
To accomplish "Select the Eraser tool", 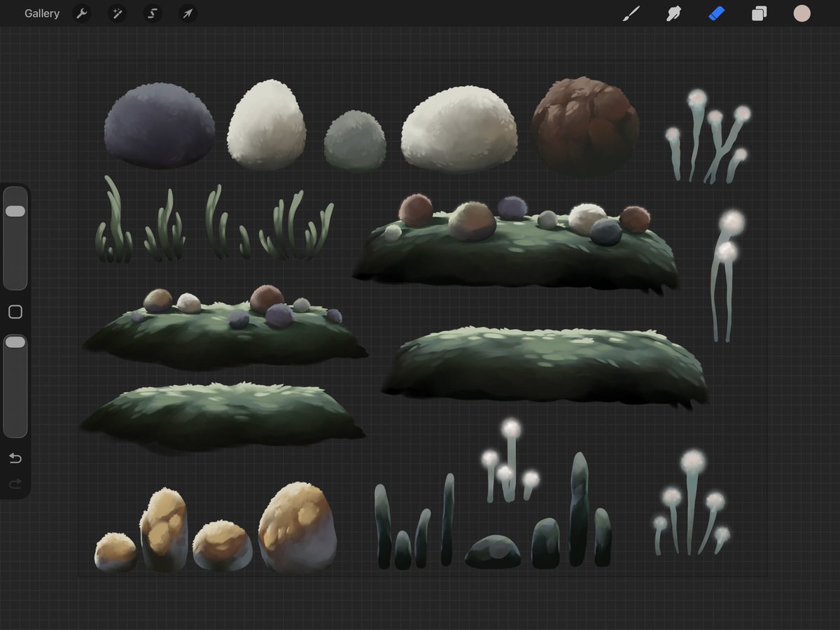I will [717, 13].
